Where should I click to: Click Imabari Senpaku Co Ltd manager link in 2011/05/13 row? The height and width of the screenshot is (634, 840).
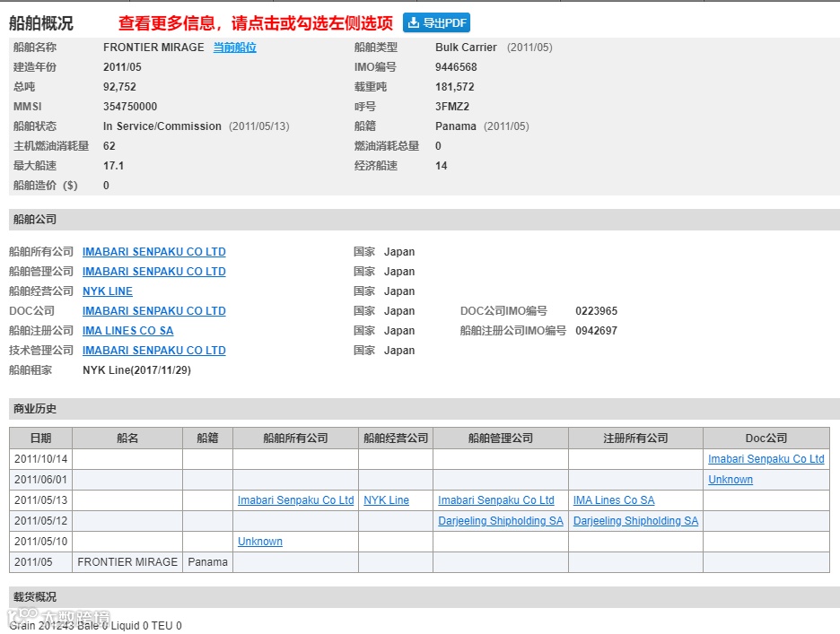tap(496, 500)
